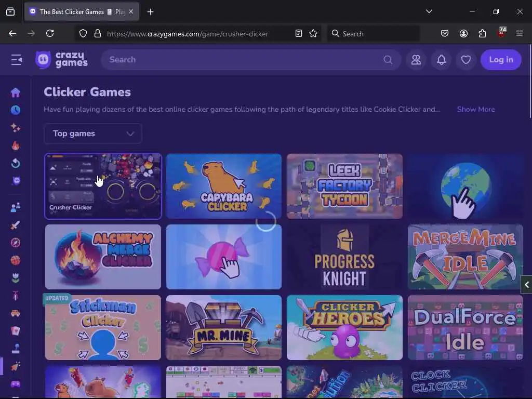Screen dimensions: 532x399
Task: Open the Originals mascot icon in sidebar
Action: click(x=16, y=180)
